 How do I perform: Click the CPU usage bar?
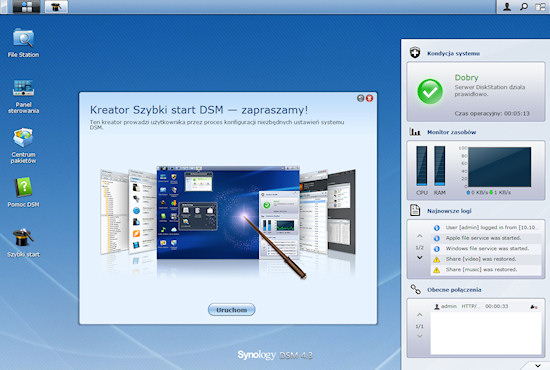pos(422,166)
